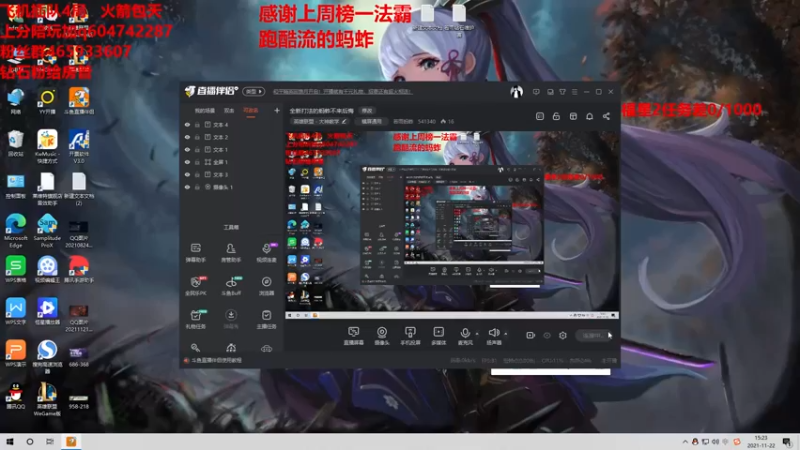The height and width of the screenshot is (450, 800).
Task: Toggle visibility of 文本 4 layer
Action: click(x=187, y=124)
